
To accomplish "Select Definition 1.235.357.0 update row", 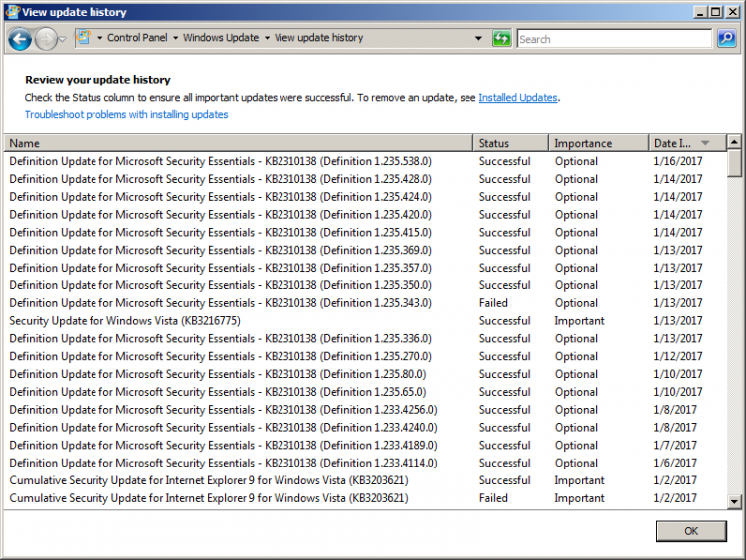I will click(365, 268).
